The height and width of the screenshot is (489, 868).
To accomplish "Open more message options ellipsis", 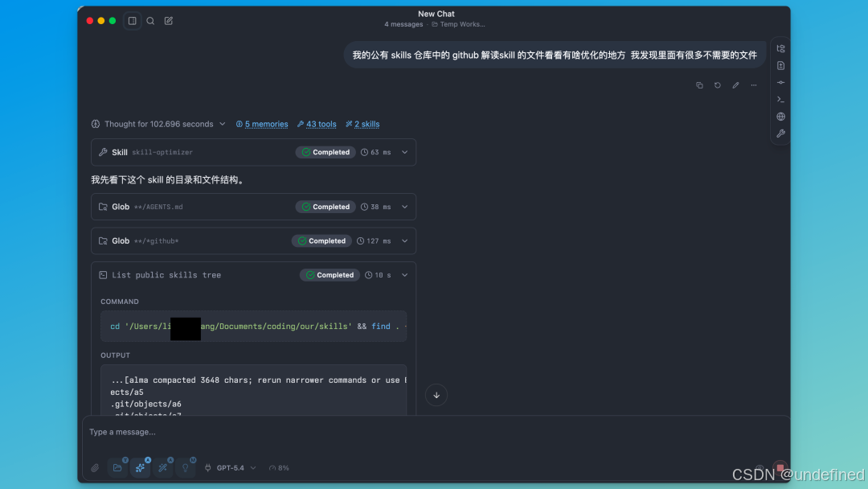I will pyautogui.click(x=753, y=85).
